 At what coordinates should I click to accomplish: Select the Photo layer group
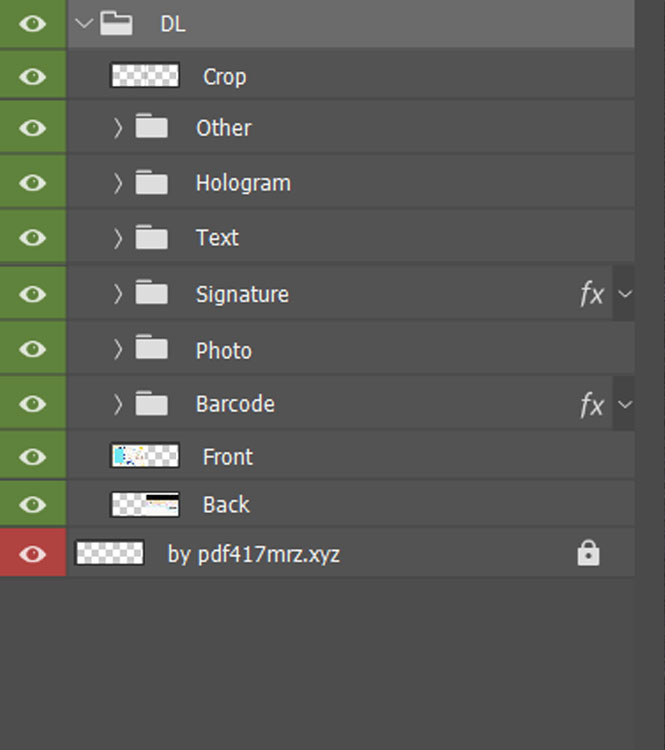click(x=223, y=350)
